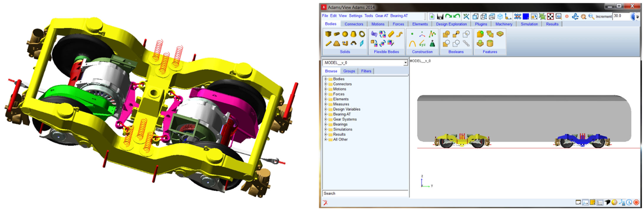Expand the Bodies tree folder
Image resolution: width=644 pixels, height=209 pixels.
click(326, 79)
